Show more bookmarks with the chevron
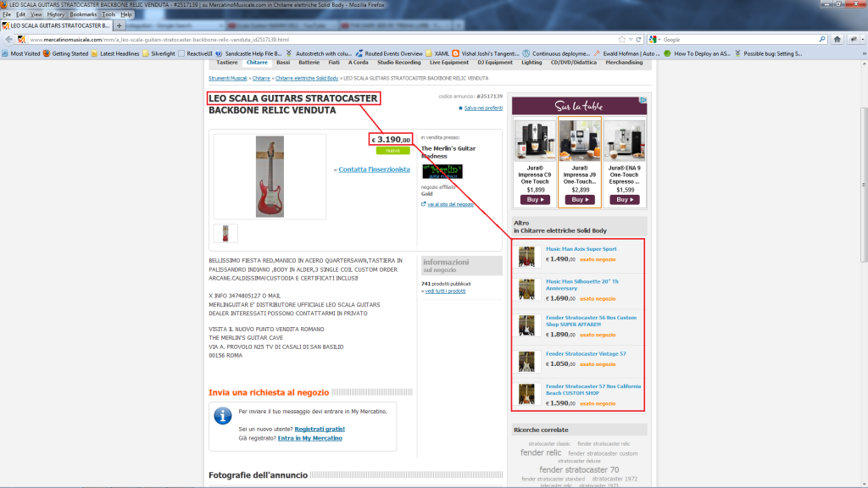This screenshot has height=488, width=868. [x=864, y=53]
